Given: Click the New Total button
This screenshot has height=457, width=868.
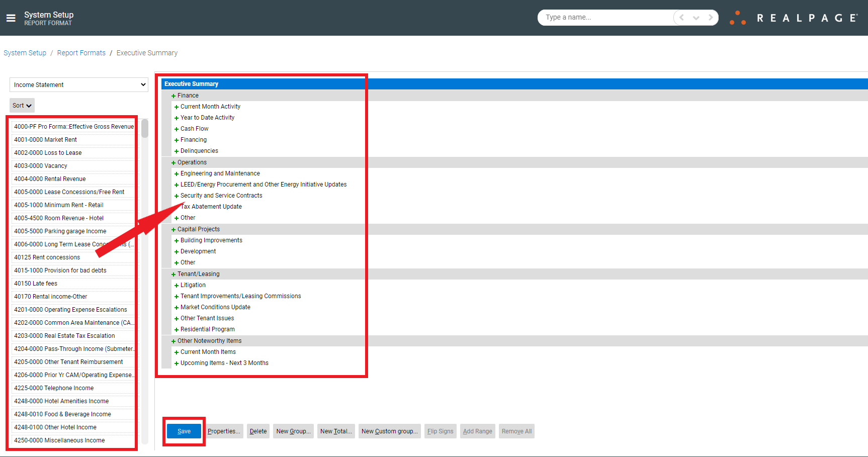Looking at the screenshot, I should click(336, 431).
